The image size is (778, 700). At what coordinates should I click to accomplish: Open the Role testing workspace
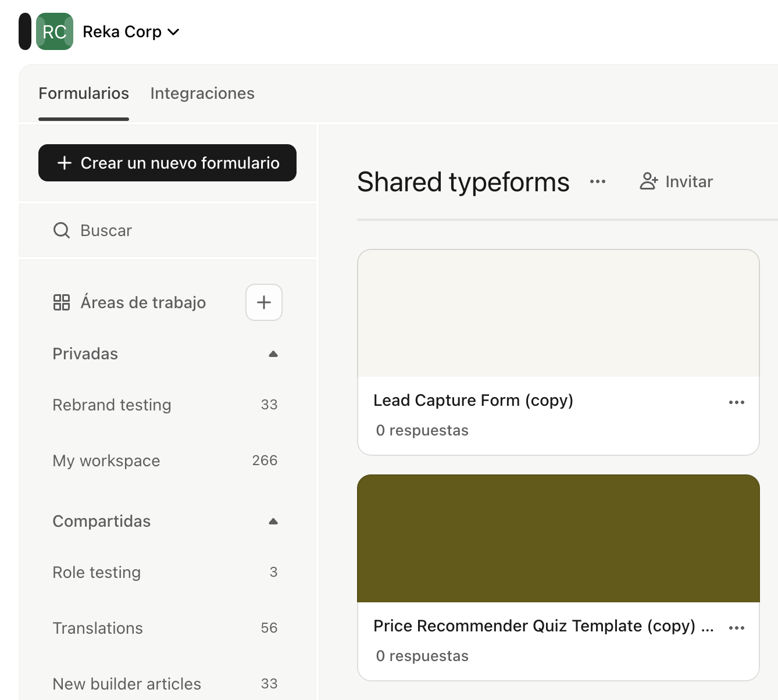click(165, 572)
